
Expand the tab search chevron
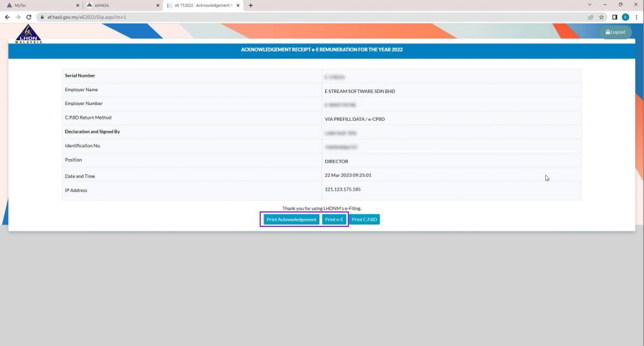pos(589,5)
